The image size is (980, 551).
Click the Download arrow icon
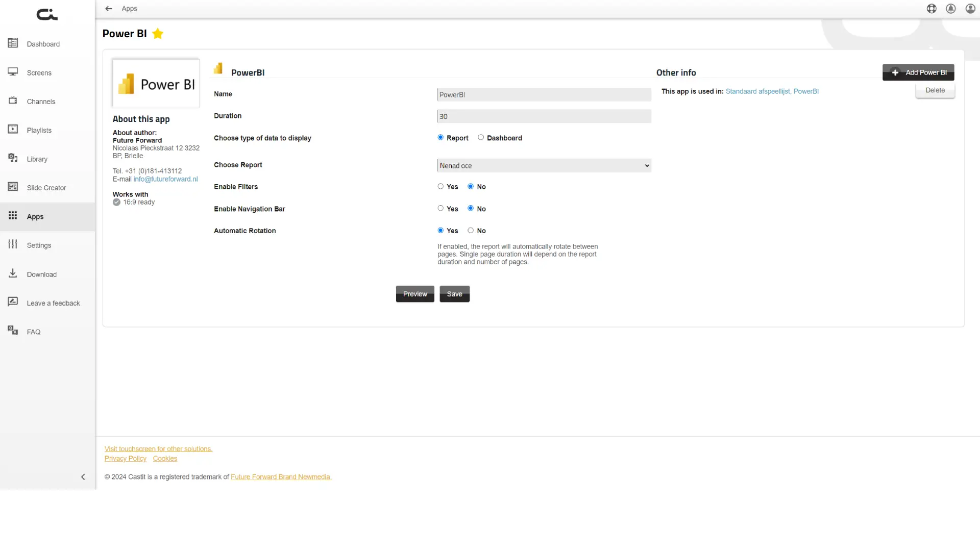click(x=13, y=273)
